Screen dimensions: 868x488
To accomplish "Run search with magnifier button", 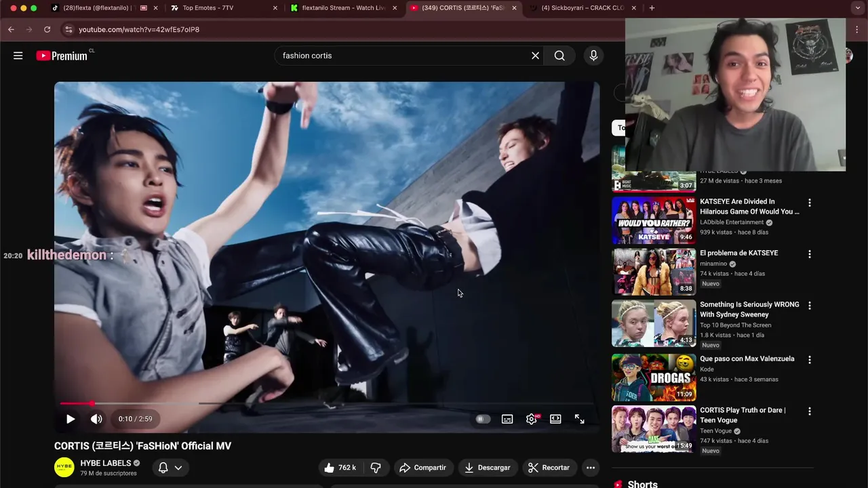I will (x=559, y=56).
